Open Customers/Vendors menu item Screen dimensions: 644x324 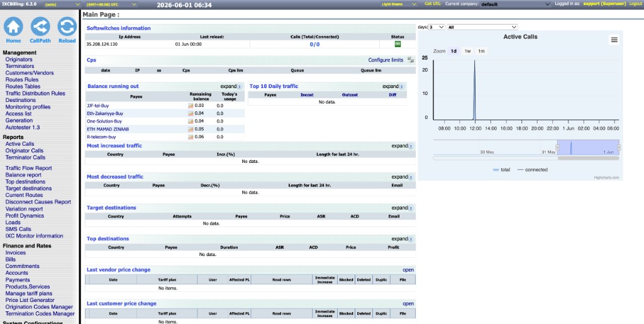tap(30, 73)
